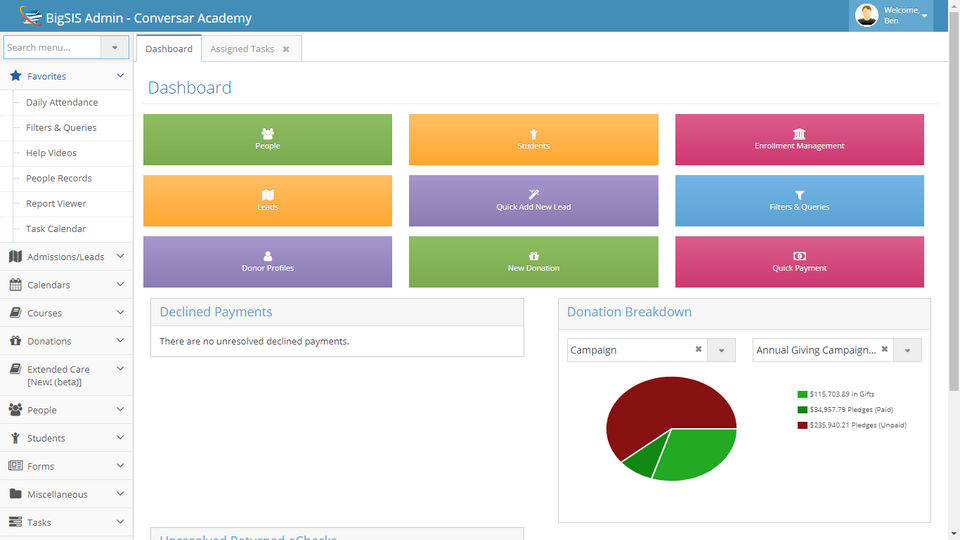
Task: Click the New Donation gift tile
Action: [533, 262]
